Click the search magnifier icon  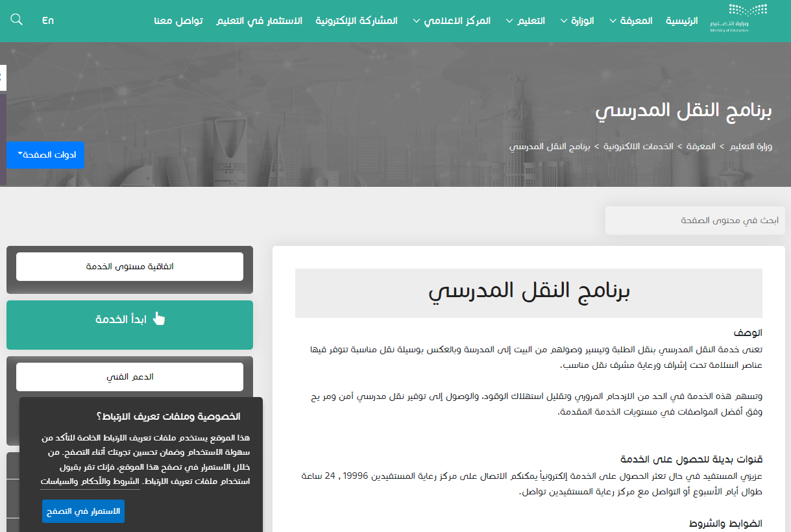pyautogui.click(x=17, y=20)
